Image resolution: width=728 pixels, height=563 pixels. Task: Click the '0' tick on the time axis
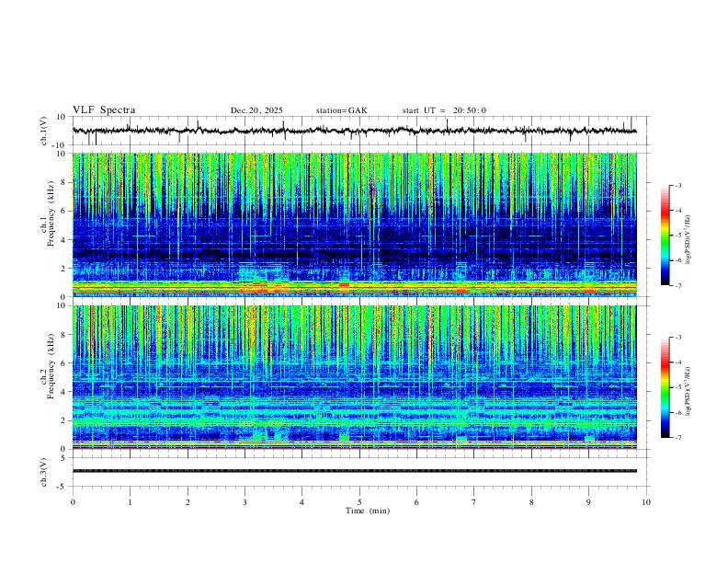coord(73,502)
